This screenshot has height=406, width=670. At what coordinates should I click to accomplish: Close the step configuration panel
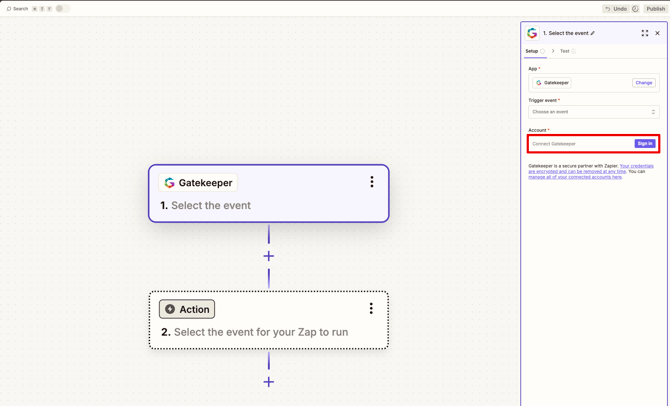tap(658, 33)
